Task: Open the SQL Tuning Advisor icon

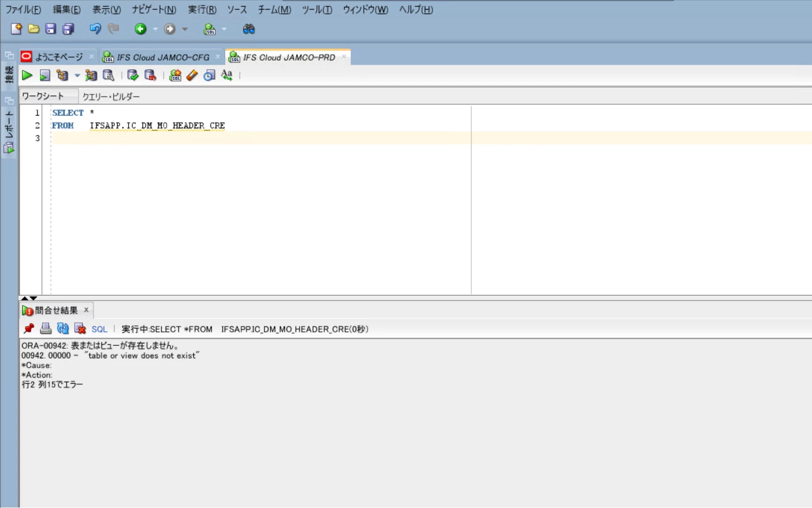Action: tap(109, 75)
